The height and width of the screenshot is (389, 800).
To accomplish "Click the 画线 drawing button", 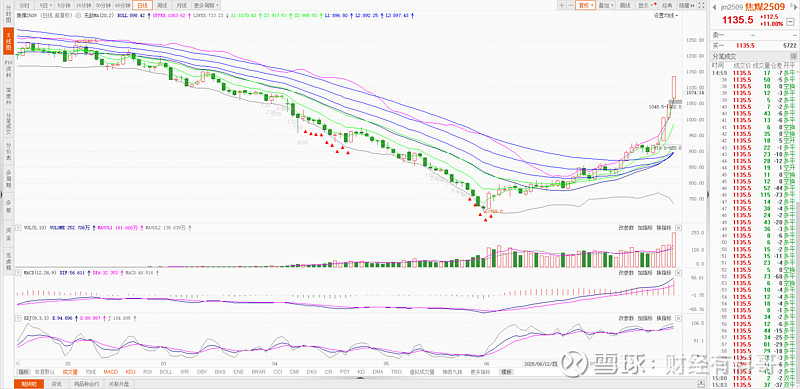I will tap(624, 5).
